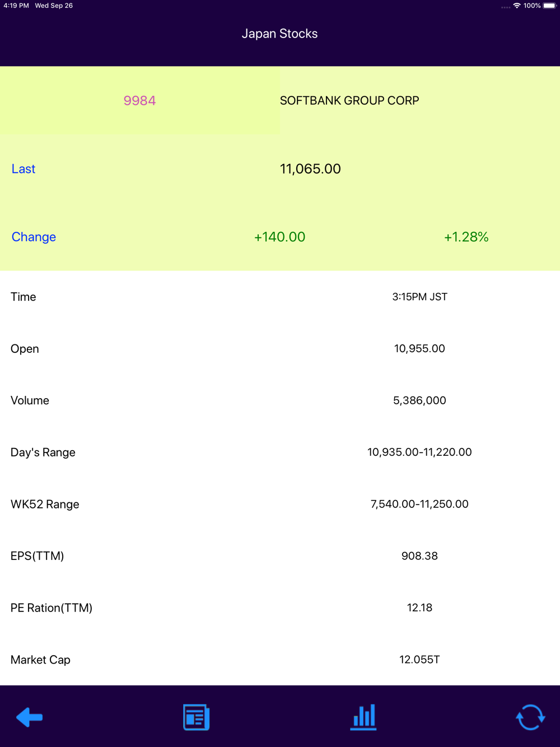Tap the battery indicator icon
Viewport: 560px width, 747px height.
(x=550, y=6)
